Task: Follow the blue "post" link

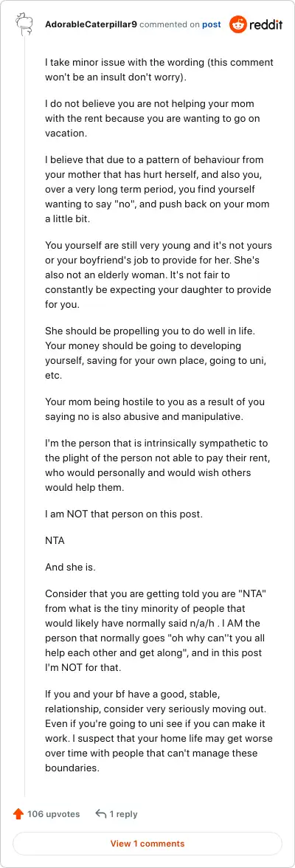Action: click(x=212, y=24)
